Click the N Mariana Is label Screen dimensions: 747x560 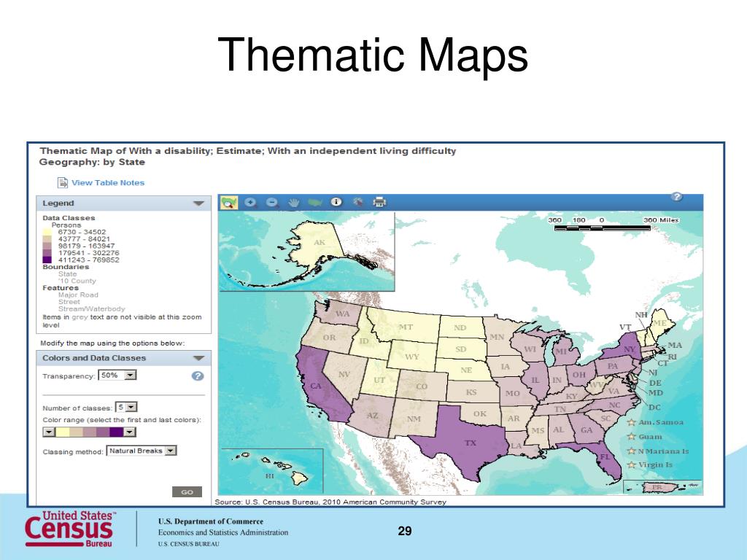coord(664,451)
